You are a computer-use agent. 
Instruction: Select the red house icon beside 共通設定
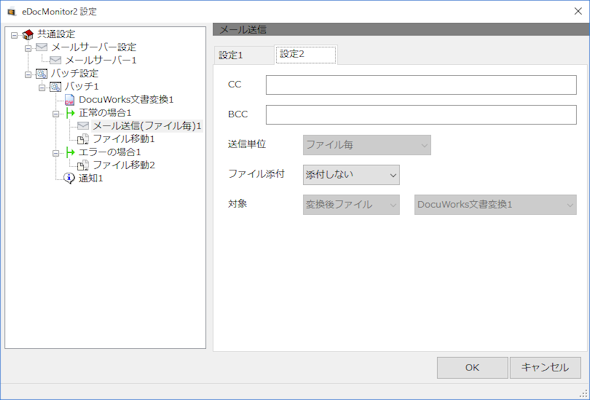tap(28, 35)
